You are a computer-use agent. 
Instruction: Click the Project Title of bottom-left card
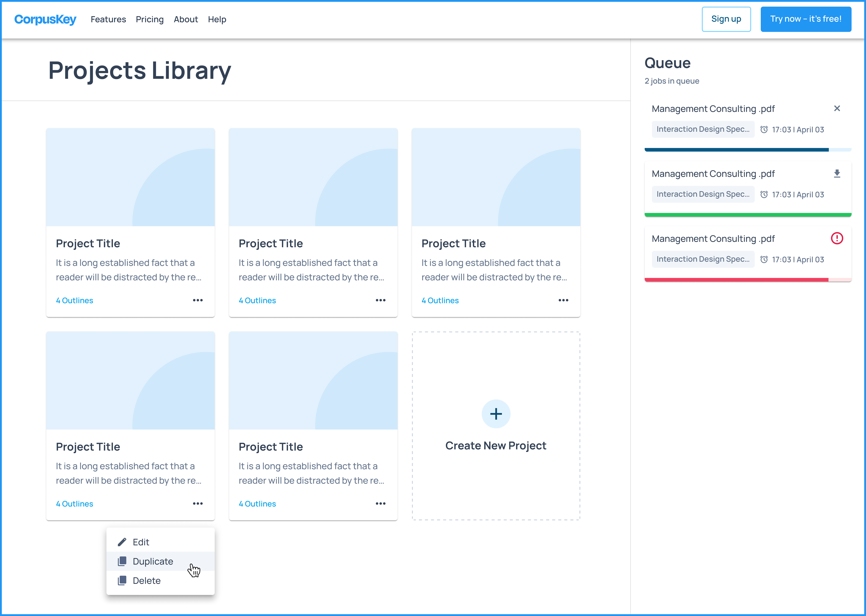pyautogui.click(x=88, y=447)
